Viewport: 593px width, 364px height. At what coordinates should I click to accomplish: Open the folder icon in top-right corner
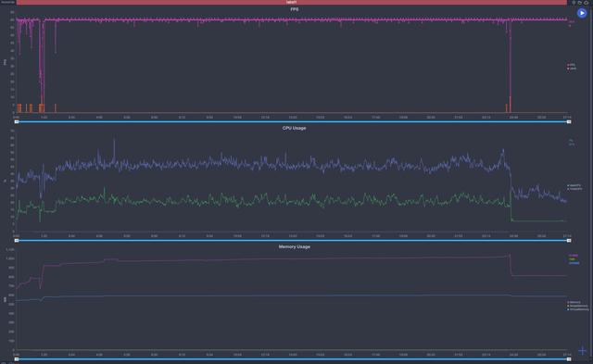point(579,2)
